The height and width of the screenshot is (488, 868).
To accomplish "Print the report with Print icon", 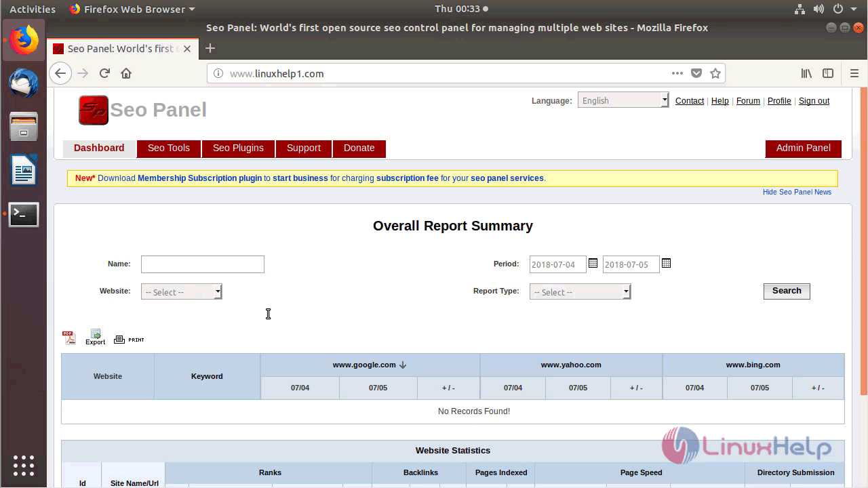I will click(129, 339).
